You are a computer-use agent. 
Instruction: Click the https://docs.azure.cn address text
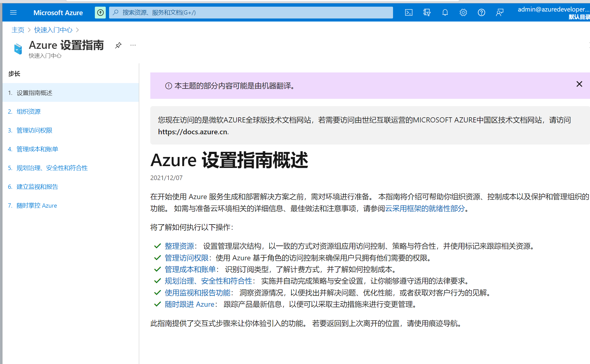click(193, 132)
